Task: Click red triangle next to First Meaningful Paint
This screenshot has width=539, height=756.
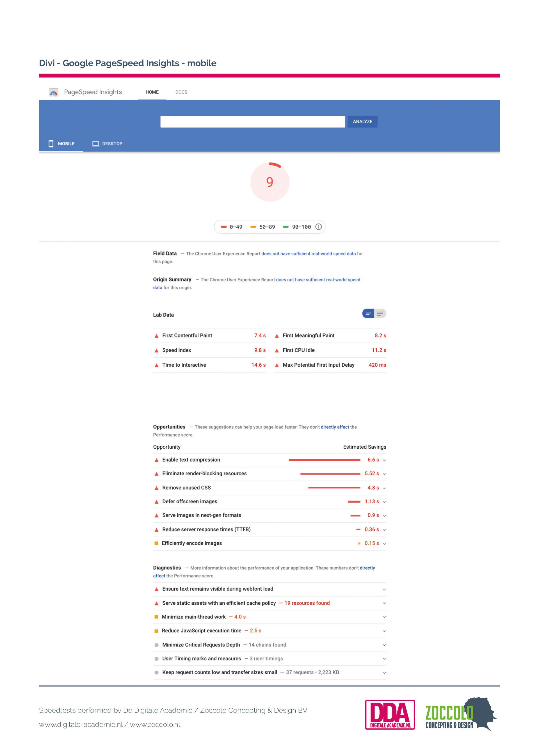Action: click(277, 335)
